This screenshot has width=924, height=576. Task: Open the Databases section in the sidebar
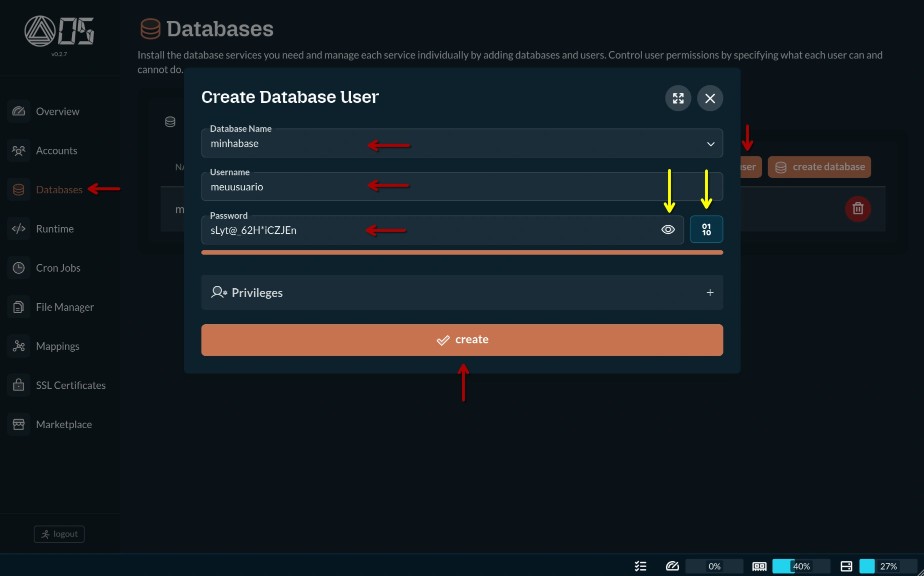pos(58,189)
